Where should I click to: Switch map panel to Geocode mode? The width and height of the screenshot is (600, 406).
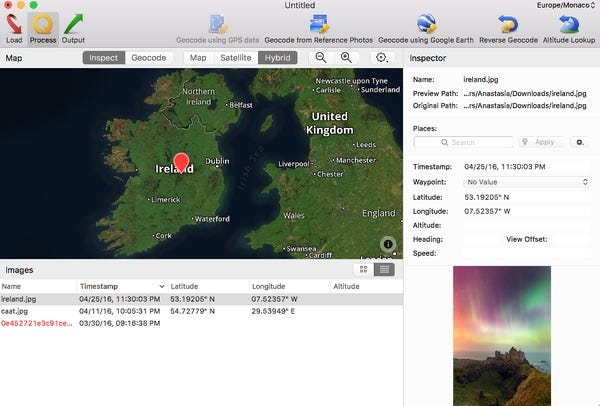click(x=149, y=58)
